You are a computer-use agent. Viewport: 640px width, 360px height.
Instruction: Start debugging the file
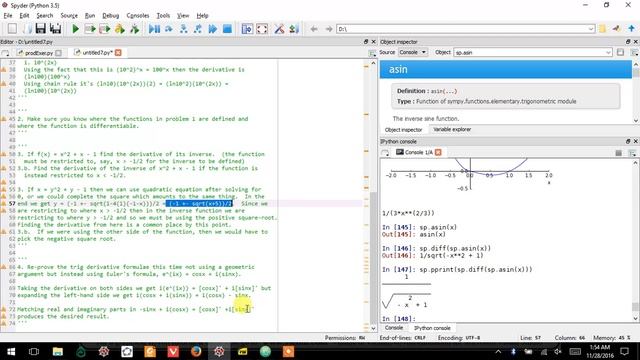click(x=154, y=29)
